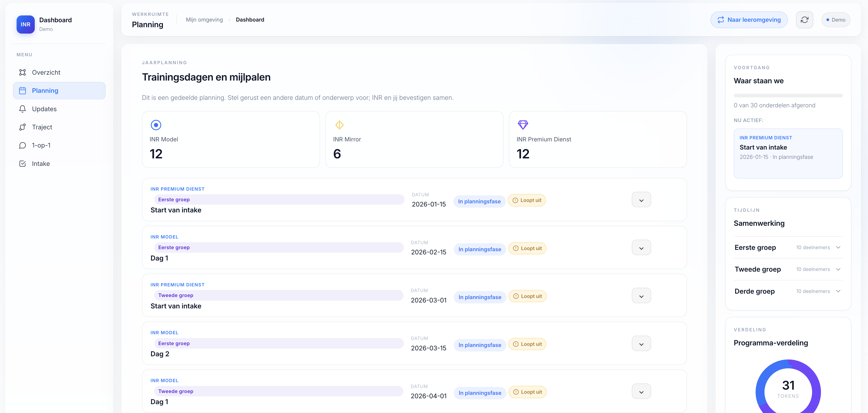Click the voortgang progress bar
The width and height of the screenshot is (868, 413).
click(x=788, y=96)
